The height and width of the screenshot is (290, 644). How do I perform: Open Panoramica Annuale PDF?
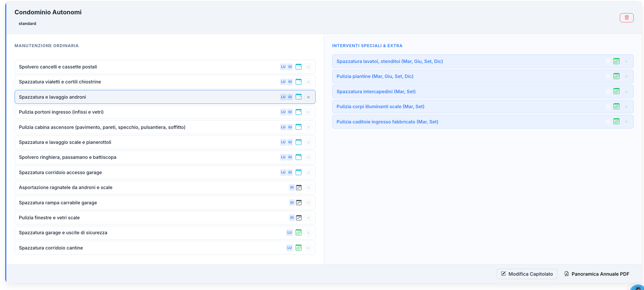coord(597,274)
